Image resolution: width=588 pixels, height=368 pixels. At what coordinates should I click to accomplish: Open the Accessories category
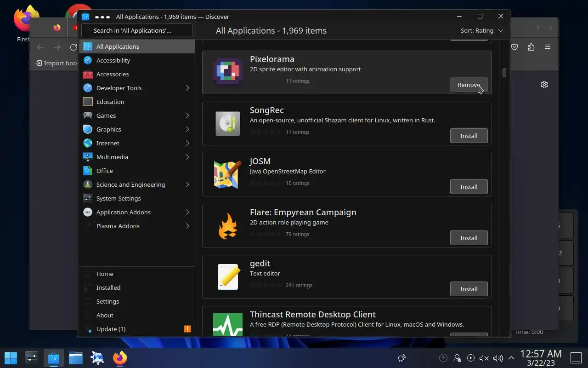137,74
